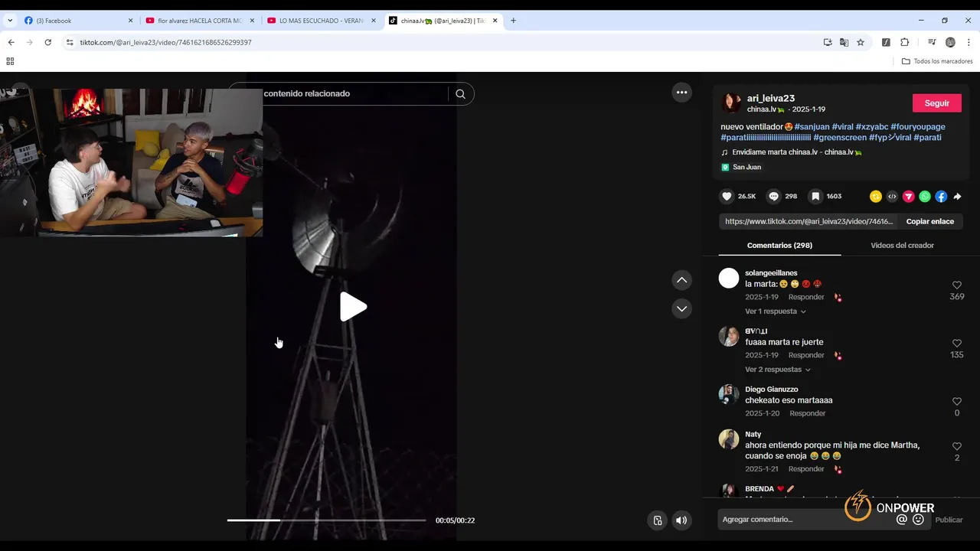Follow ari_leiva23 with the Seguir button

click(x=936, y=103)
